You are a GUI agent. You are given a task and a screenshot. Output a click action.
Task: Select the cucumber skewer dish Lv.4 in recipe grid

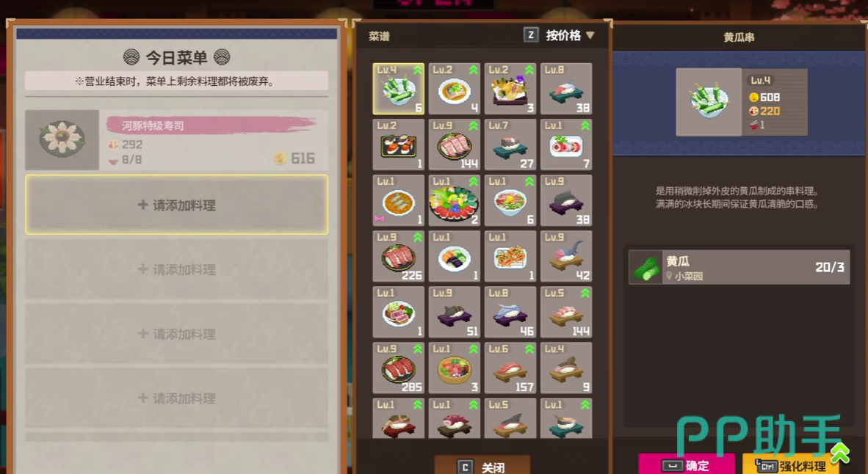(x=399, y=89)
